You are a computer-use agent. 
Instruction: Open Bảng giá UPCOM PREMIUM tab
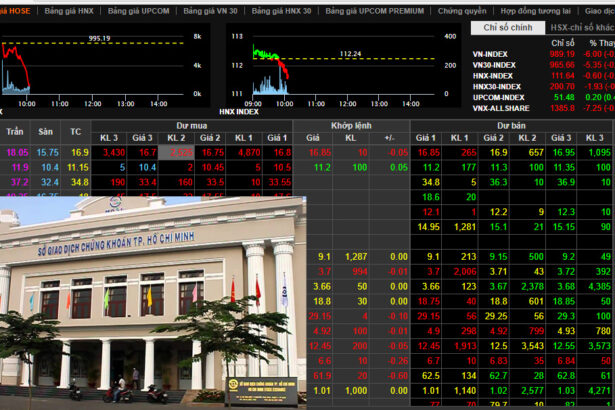[x=375, y=11]
